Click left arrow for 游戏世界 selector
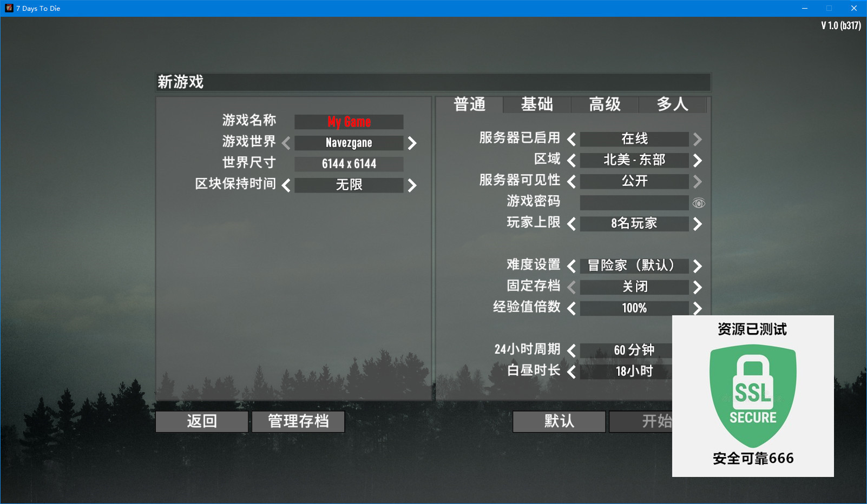867x504 pixels. pyautogui.click(x=286, y=143)
